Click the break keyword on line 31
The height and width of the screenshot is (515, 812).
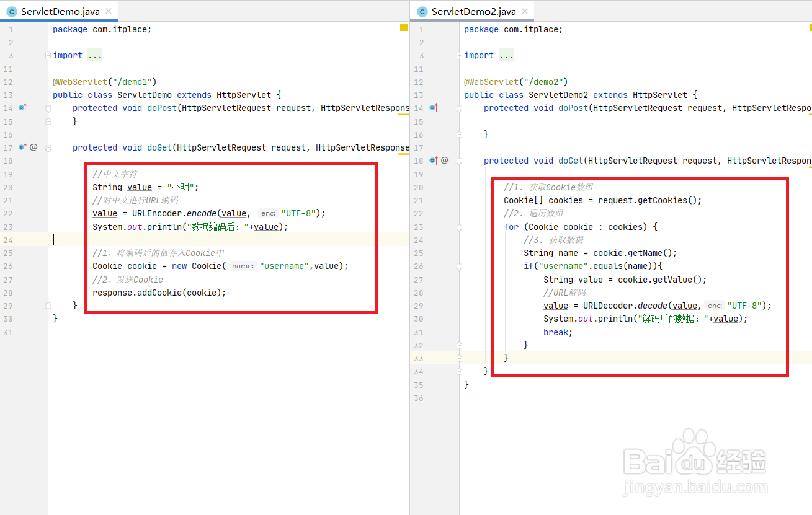[556, 332]
